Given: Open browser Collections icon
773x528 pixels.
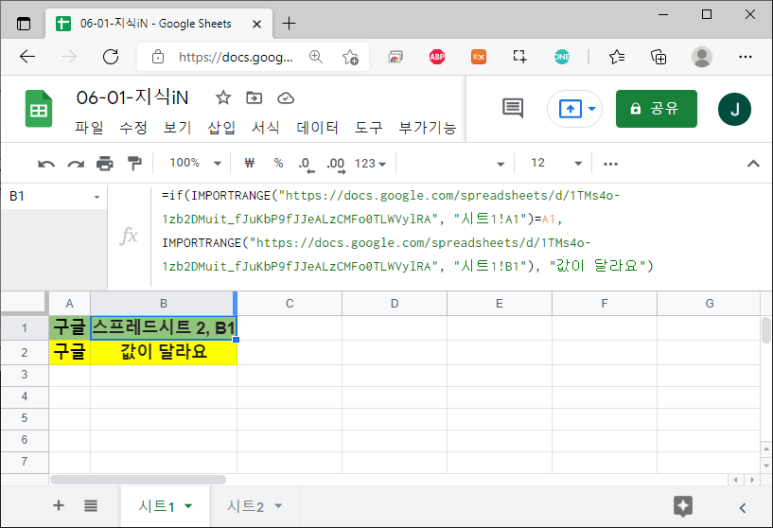Looking at the screenshot, I should [x=658, y=57].
